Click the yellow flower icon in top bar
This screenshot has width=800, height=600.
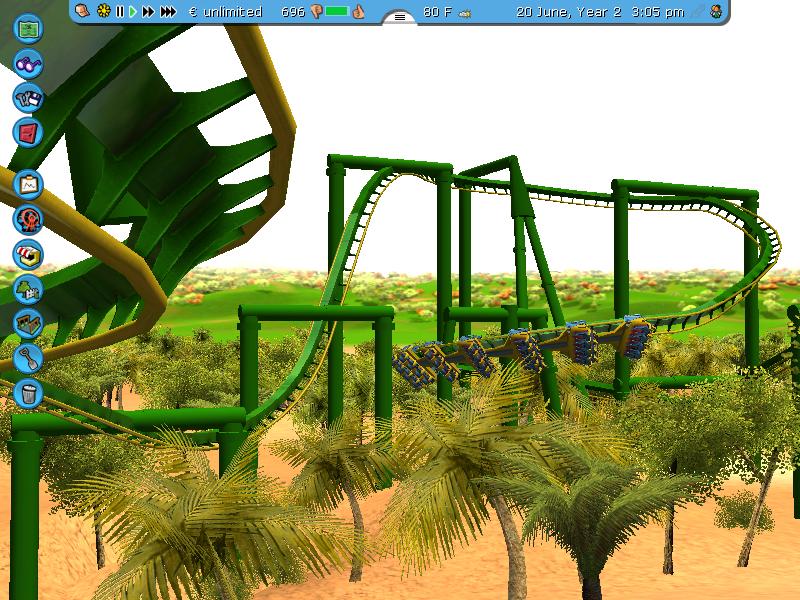click(x=104, y=11)
